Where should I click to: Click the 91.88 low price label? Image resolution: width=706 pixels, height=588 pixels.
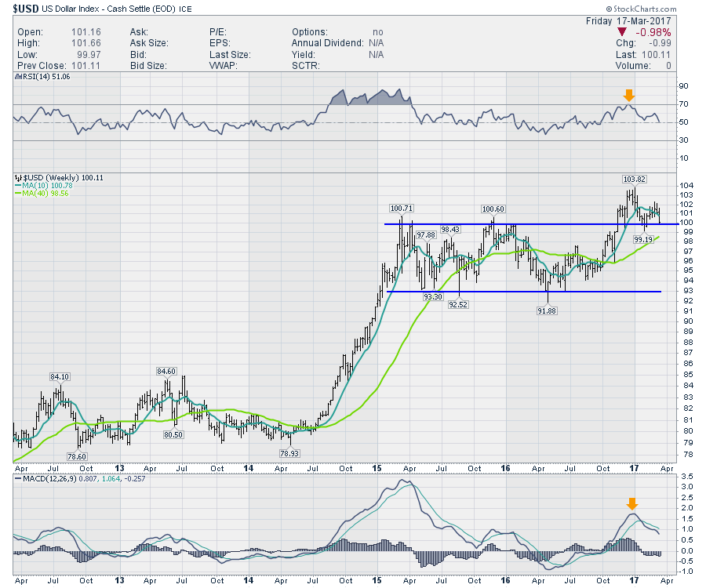tap(546, 311)
